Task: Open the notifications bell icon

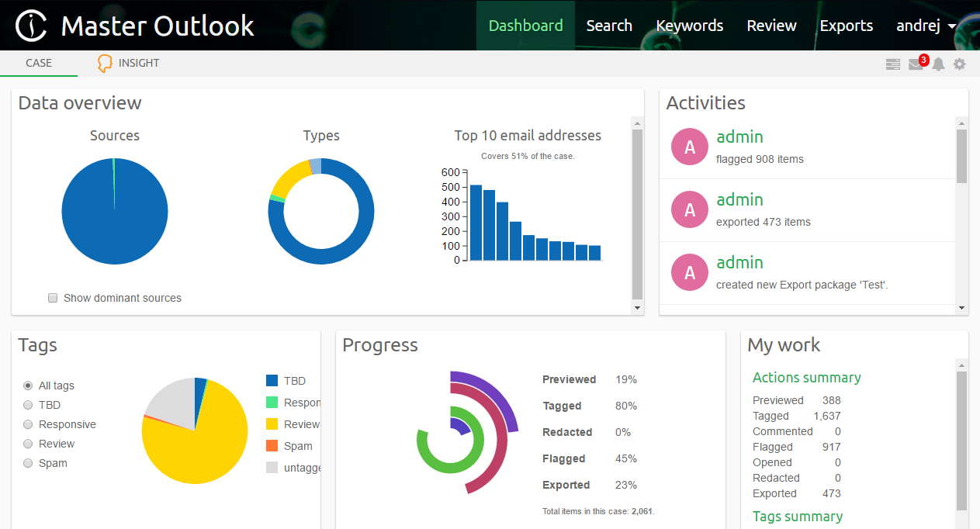Action: coord(938,64)
